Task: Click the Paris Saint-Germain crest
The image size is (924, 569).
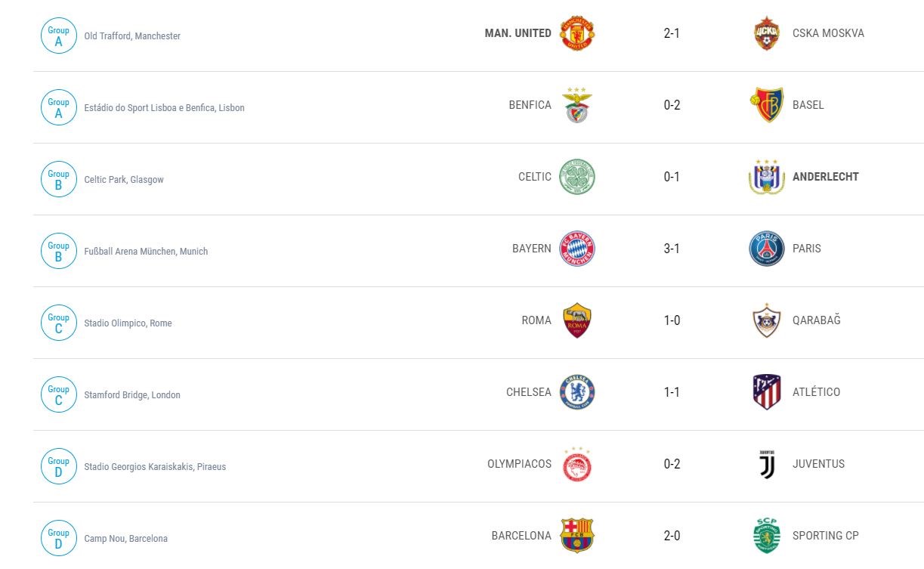Action: (767, 249)
